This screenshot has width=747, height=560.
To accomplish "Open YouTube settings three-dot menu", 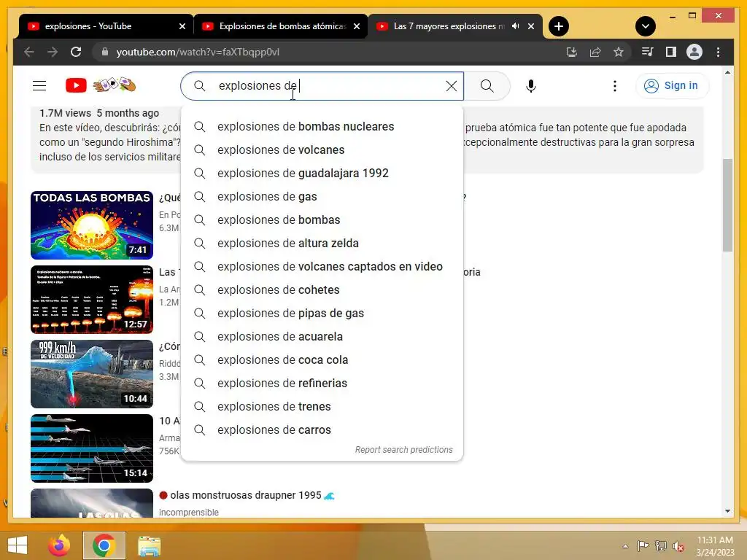I will click(614, 86).
